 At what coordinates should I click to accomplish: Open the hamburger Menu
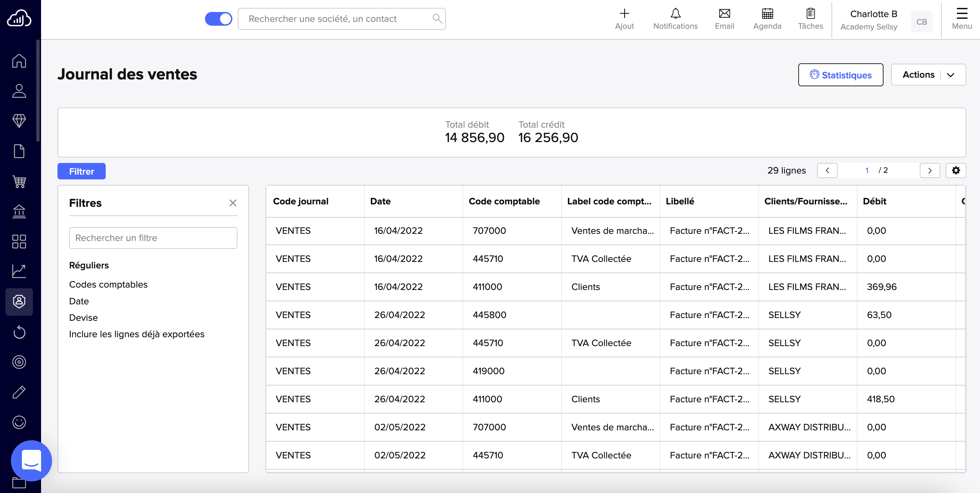click(962, 18)
